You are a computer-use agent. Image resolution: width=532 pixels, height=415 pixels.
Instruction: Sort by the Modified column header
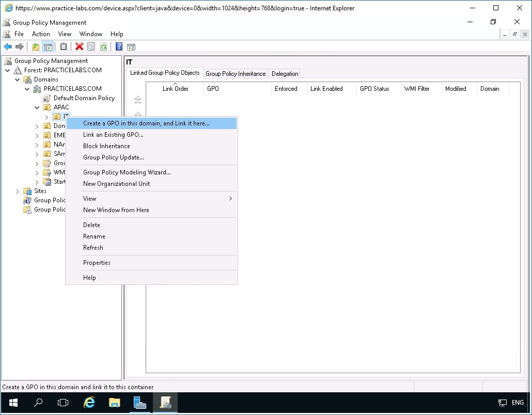point(459,89)
